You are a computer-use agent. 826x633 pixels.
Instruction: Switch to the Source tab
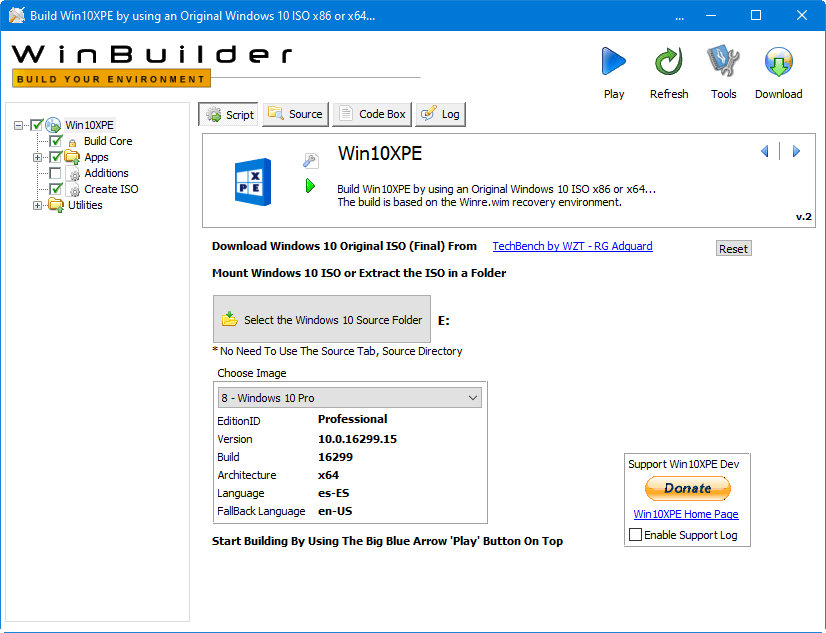point(294,114)
